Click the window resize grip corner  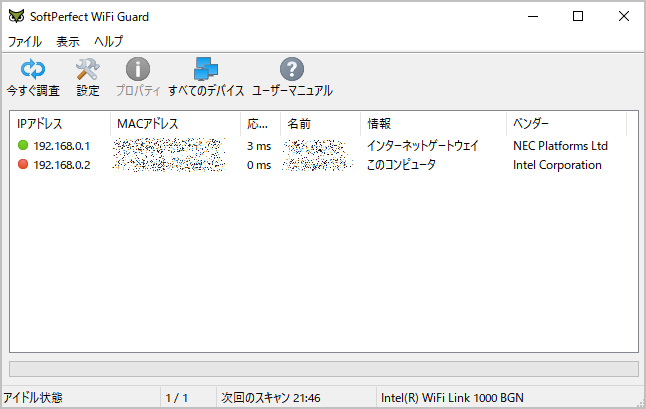point(640,403)
